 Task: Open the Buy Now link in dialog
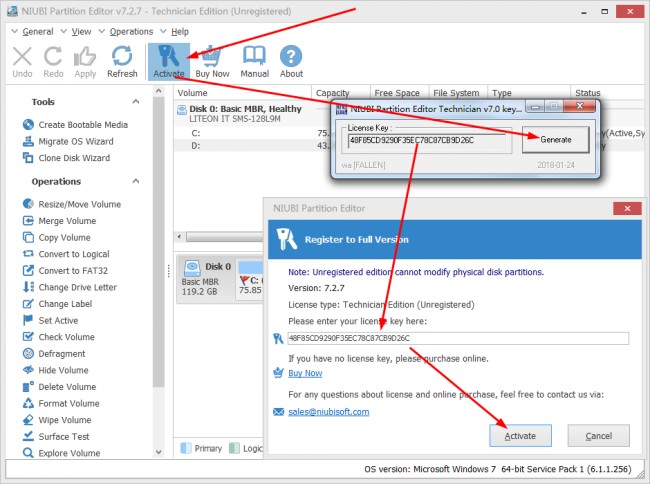pos(305,373)
